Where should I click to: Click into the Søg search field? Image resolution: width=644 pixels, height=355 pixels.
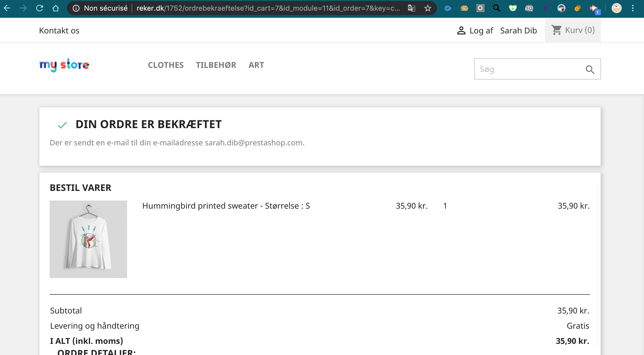529,69
